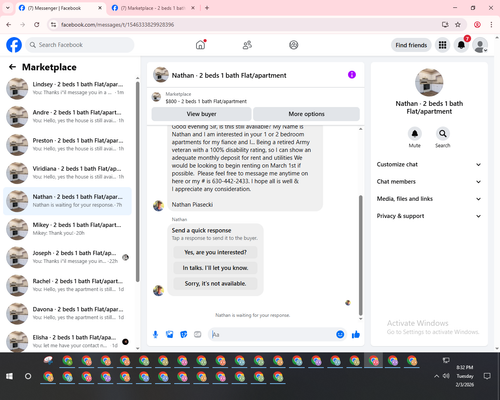
Task: Expand Chat members section
Action: click(x=429, y=182)
